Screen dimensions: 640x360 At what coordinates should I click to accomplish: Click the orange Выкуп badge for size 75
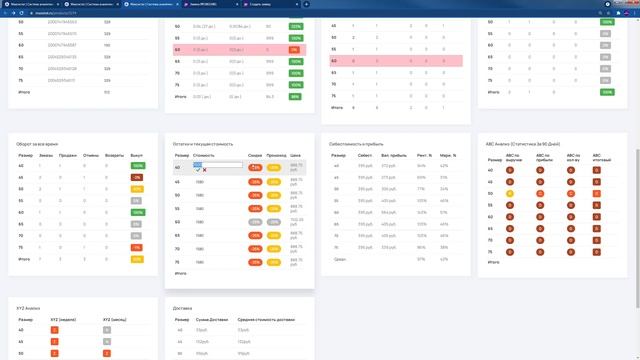click(136, 248)
